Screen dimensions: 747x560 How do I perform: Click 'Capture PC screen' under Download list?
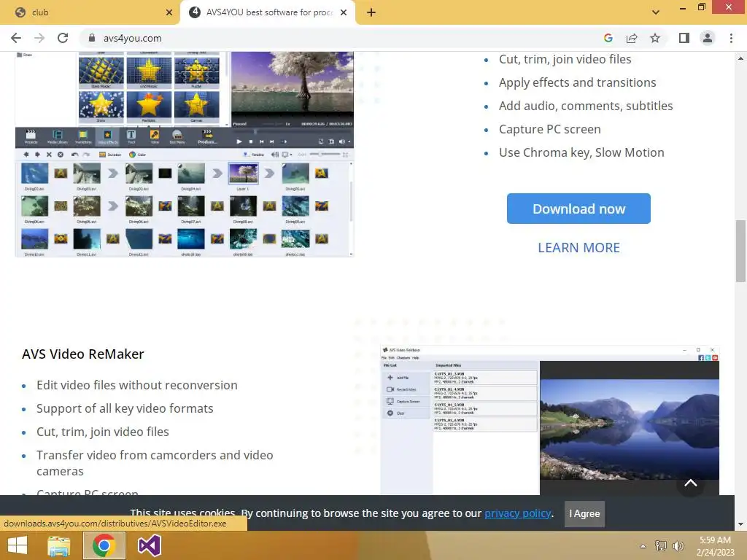click(x=550, y=129)
